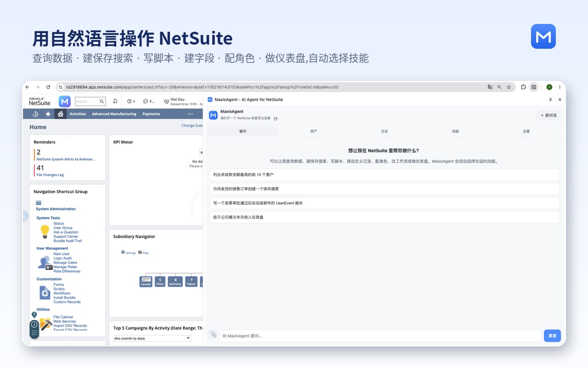588x368 pixels.
Task: Start a new chat with 新对话
Action: pyautogui.click(x=548, y=115)
